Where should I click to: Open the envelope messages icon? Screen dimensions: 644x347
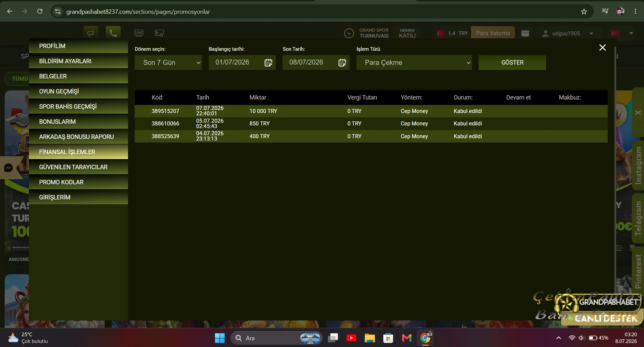click(525, 33)
